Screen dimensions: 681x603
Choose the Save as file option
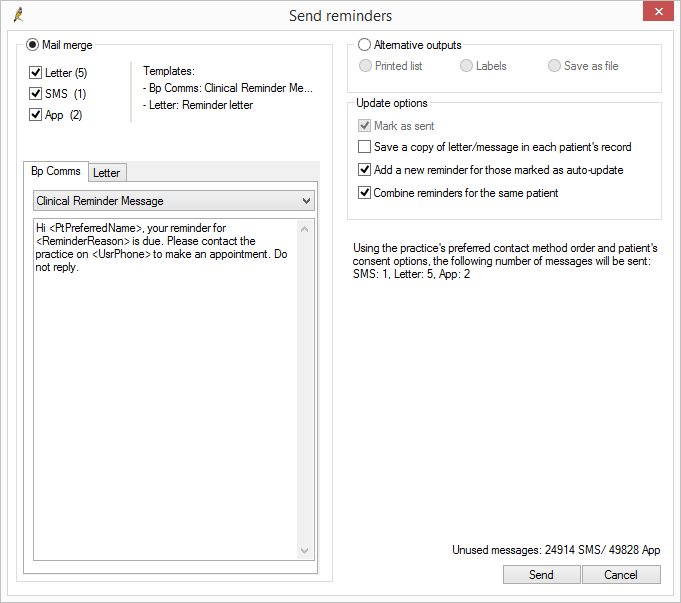point(554,66)
